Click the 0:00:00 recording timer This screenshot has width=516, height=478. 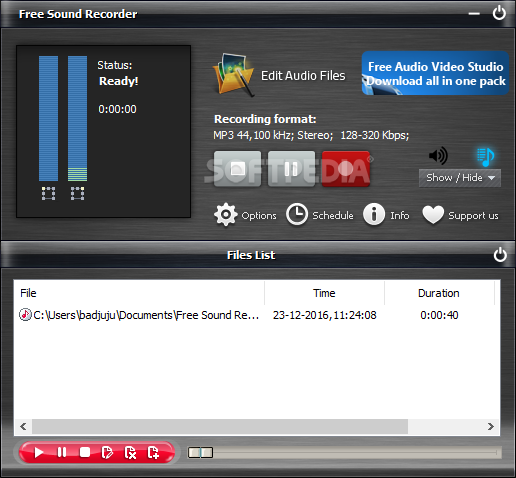coord(117,109)
